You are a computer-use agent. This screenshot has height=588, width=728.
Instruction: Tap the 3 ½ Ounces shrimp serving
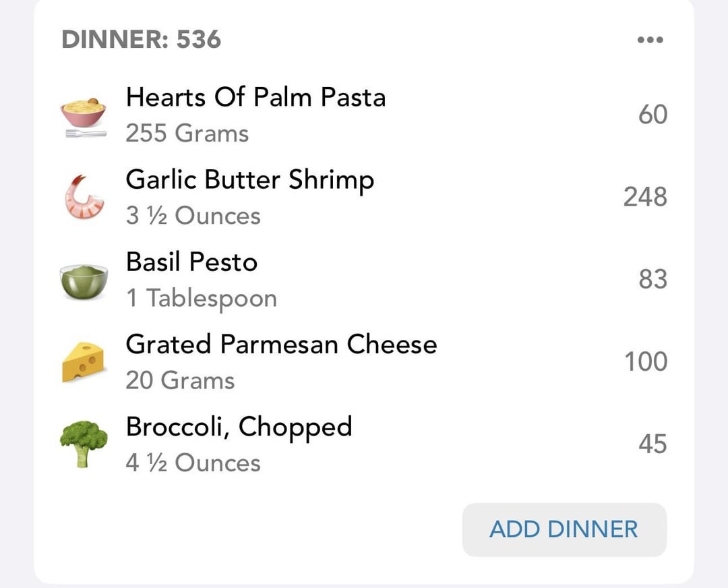[x=193, y=216]
